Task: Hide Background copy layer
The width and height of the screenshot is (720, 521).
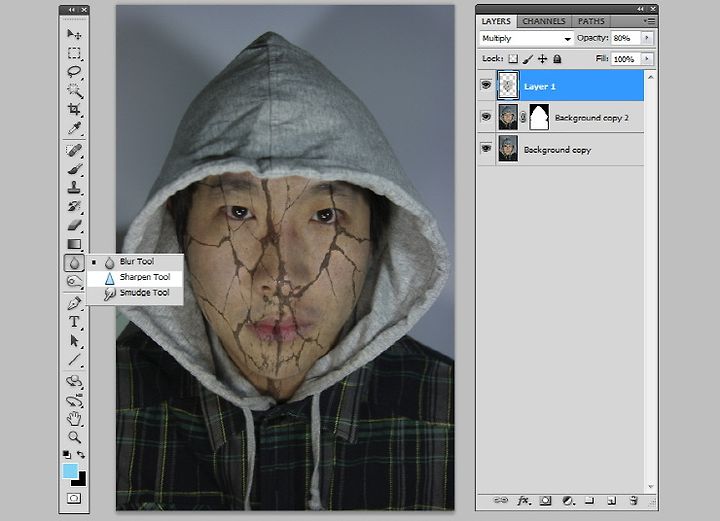Action: coord(486,148)
